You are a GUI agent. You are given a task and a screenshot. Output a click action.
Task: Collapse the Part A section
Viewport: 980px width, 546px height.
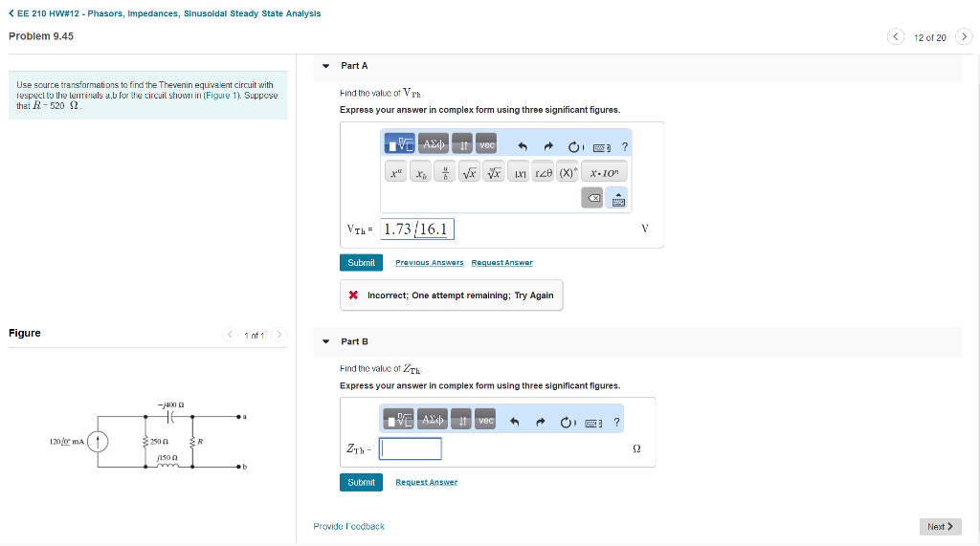tap(326, 66)
